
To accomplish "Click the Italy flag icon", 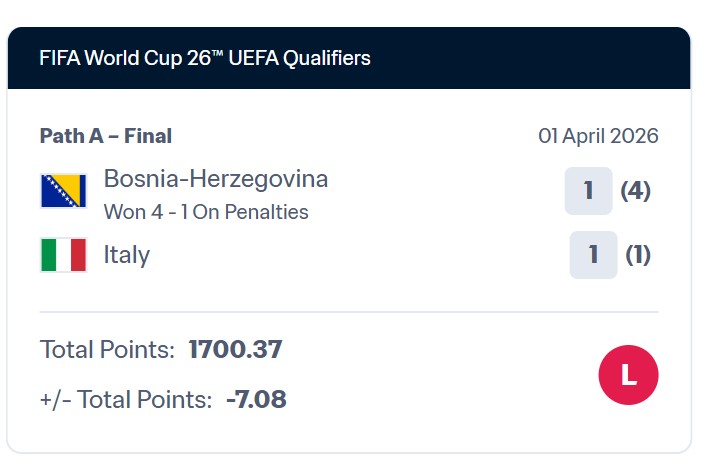I will click(63, 255).
